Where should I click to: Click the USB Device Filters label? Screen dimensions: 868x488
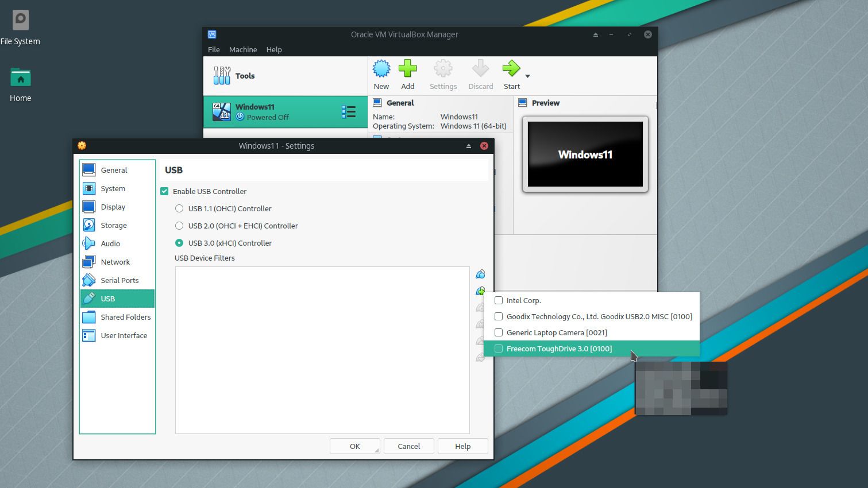click(x=205, y=258)
